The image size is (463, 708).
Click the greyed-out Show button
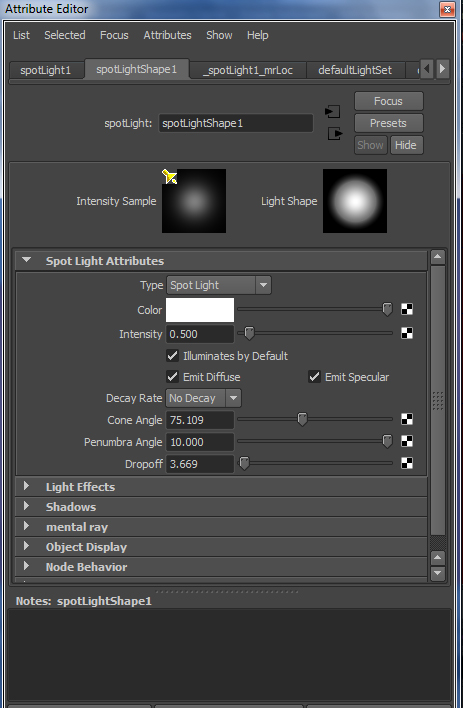370,145
